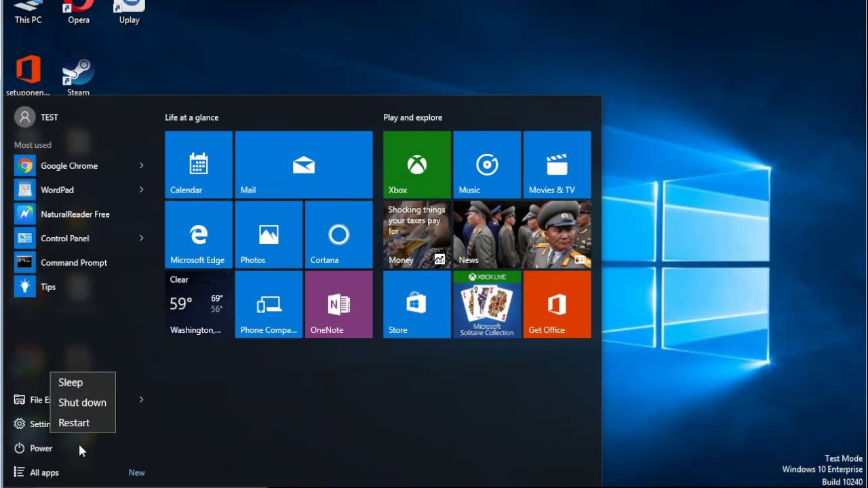Open the Cortana tile

point(338,235)
